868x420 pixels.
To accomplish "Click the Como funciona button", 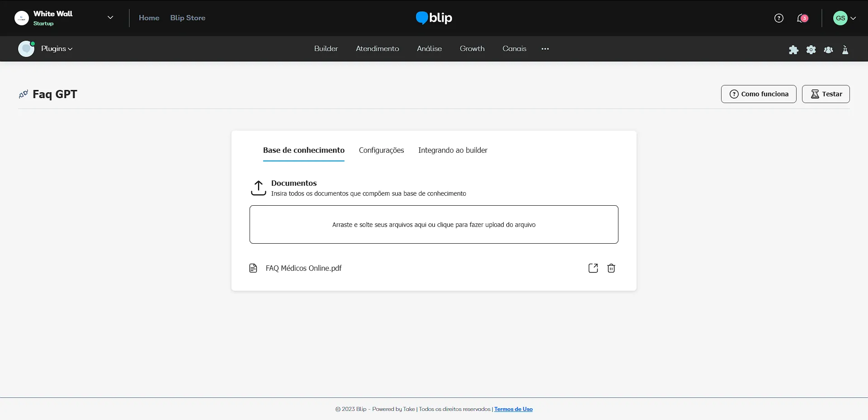I will (x=759, y=94).
